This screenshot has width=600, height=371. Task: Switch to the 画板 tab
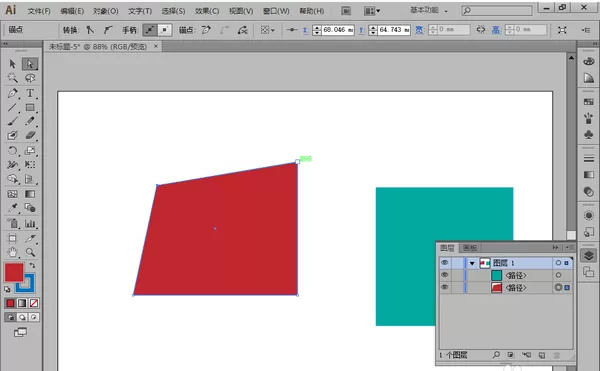[470, 248]
